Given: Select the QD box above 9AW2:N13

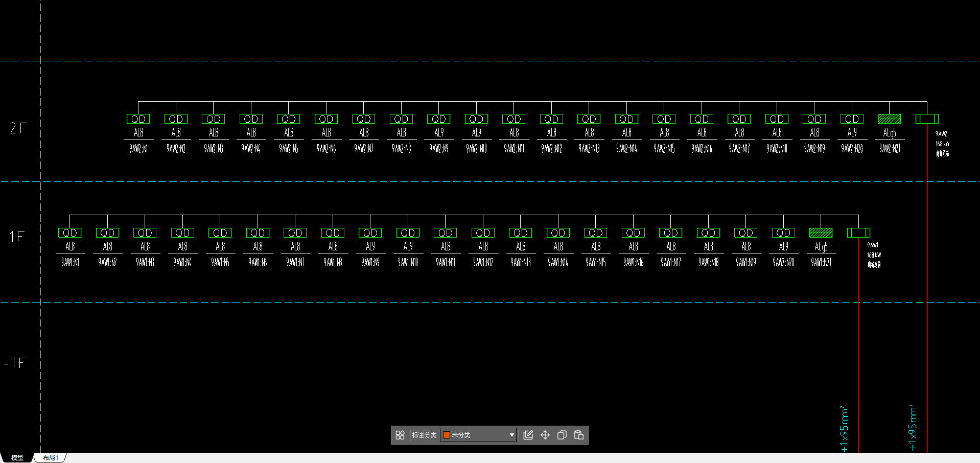Looking at the screenshot, I should pos(589,119).
